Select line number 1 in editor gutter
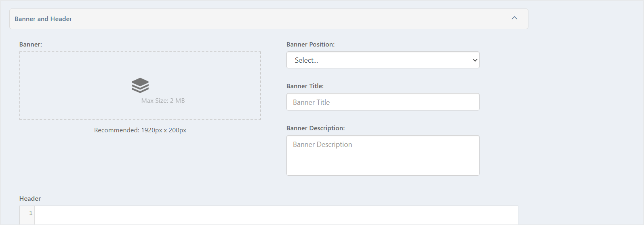Viewport: 644px width, 225px height. click(31, 213)
